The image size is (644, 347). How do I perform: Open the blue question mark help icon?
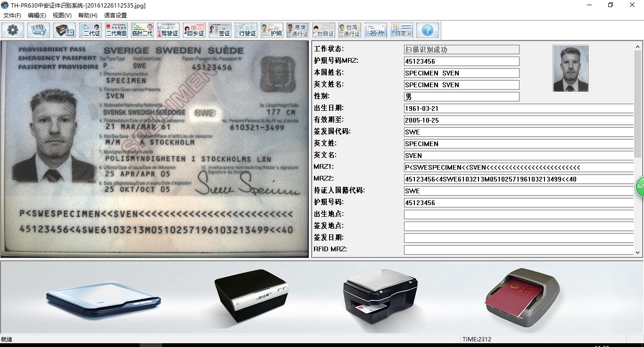click(428, 31)
